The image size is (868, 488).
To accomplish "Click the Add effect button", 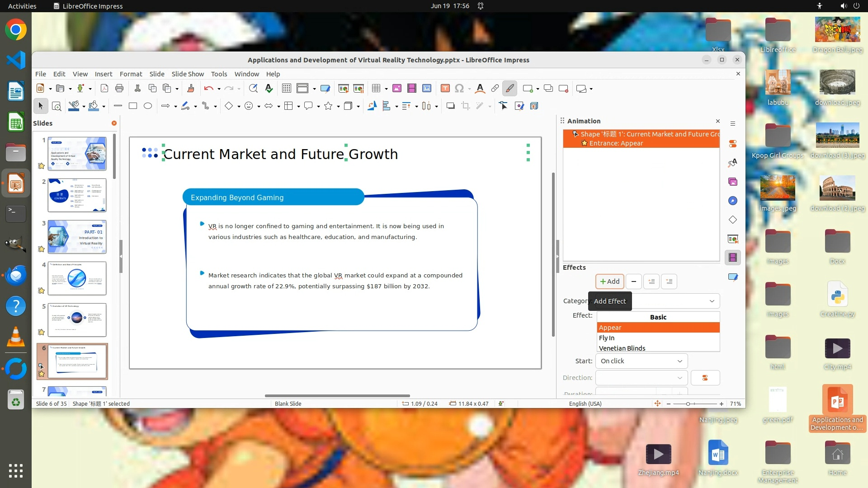I will [x=609, y=282].
